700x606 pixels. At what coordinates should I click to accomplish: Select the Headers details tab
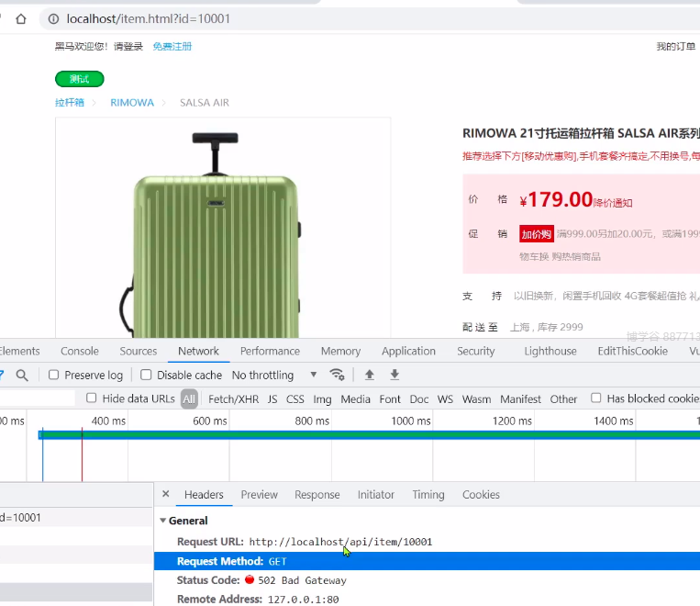point(204,495)
